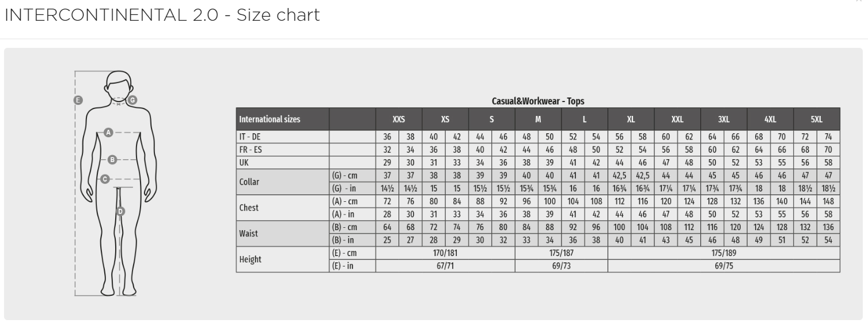Click the collar marker G on the neck
The width and height of the screenshot is (868, 327).
[x=132, y=100]
